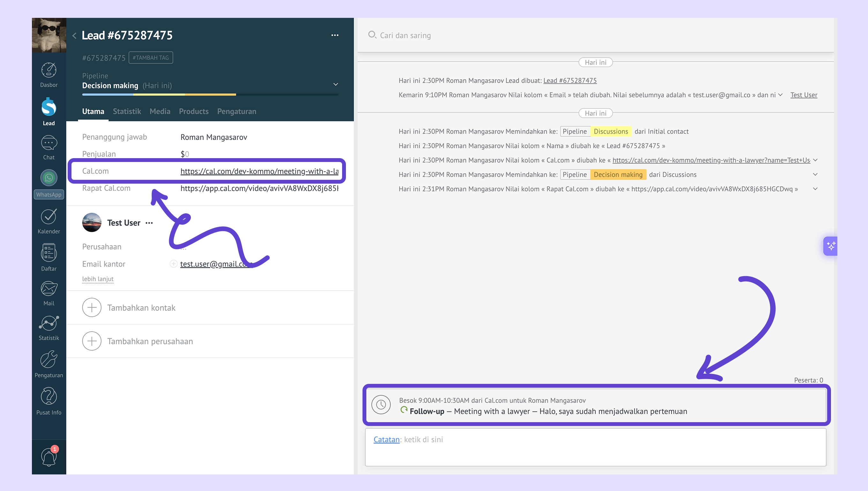Click the WhatsApp sidebar icon
868x491 pixels.
(49, 178)
